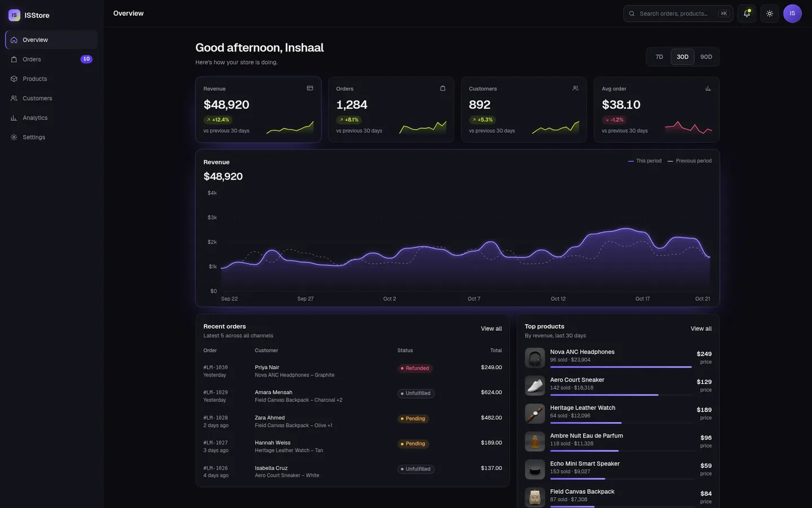This screenshot has width=812, height=508.
Task: Click the Analytics bar chart icon in sidebar
Action: click(14, 118)
